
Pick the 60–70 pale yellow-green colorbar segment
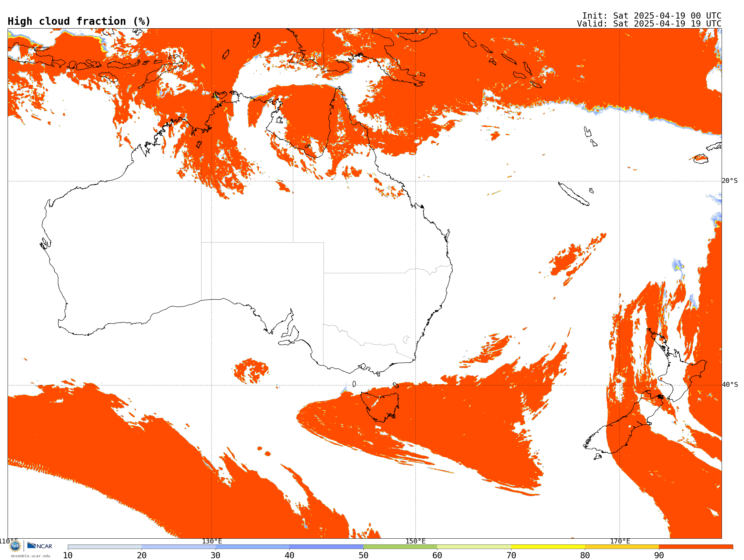[x=474, y=547]
